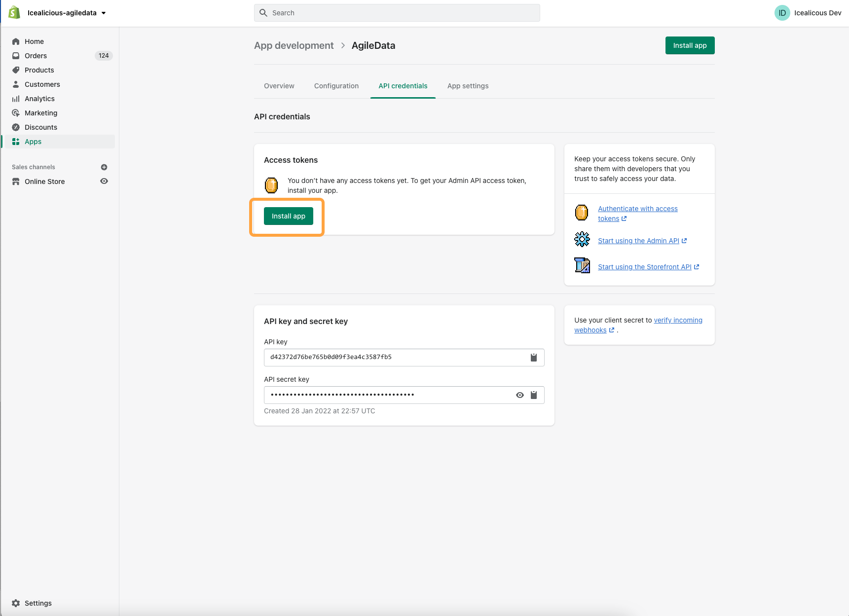The width and height of the screenshot is (849, 616).
Task: Reveal API secret key with eye icon
Action: pyautogui.click(x=520, y=395)
